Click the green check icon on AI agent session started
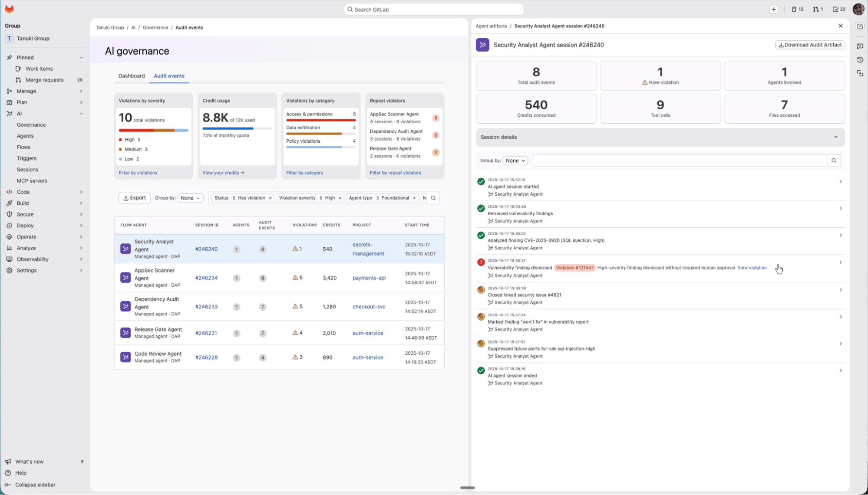Image resolution: width=868 pixels, height=495 pixels. (x=481, y=181)
